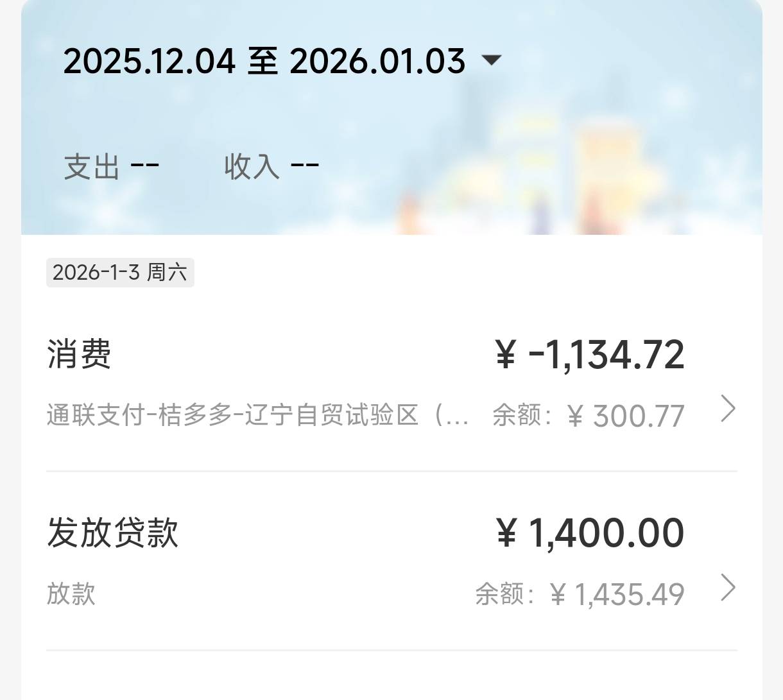The image size is (783, 700).
Task: Tap the 2025.12.04 至 2026.01.03 date range
Action: 264,62
